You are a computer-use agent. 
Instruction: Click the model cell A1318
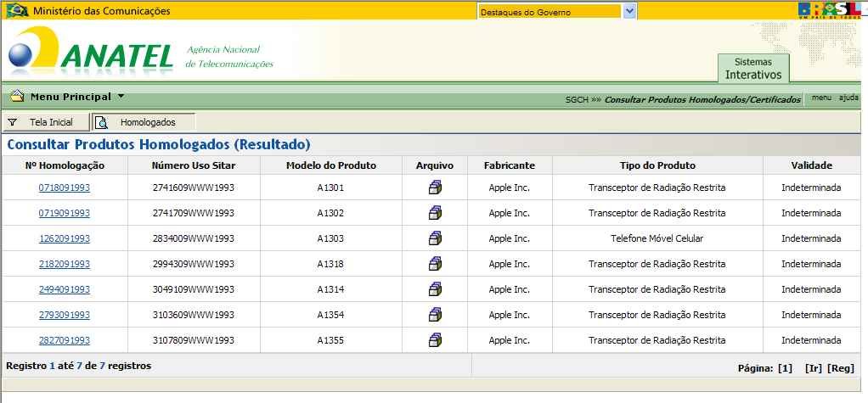[x=330, y=264]
